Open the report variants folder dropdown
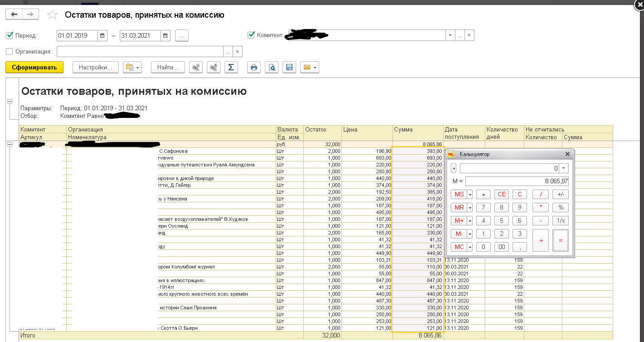Screen dimensions: 644x342 (x=132, y=68)
